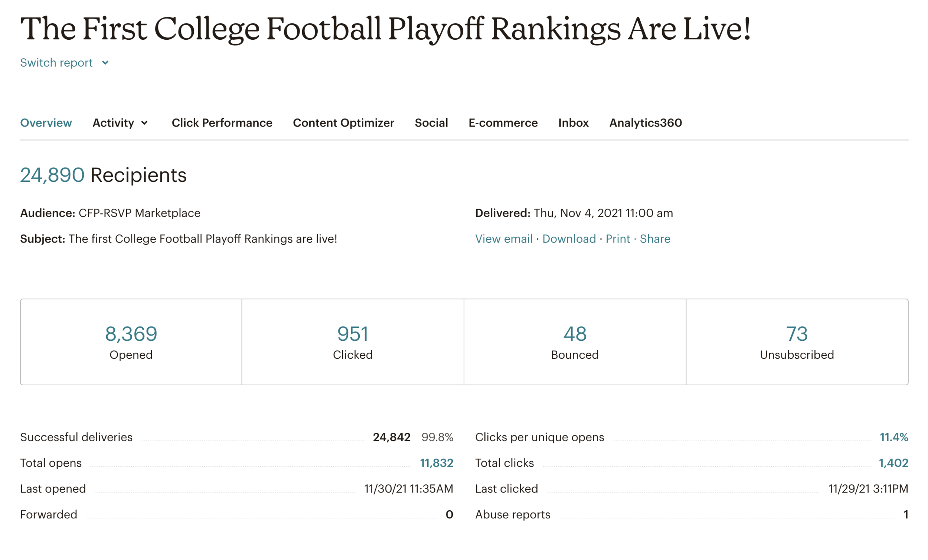
Task: Switch to the Inbox tab
Action: click(573, 123)
